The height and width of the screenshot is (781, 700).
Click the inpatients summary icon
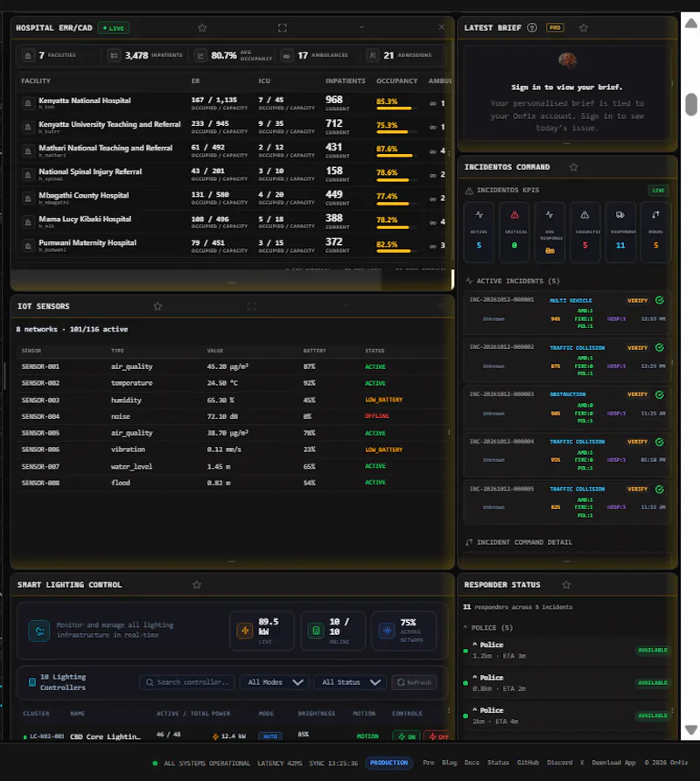114,56
